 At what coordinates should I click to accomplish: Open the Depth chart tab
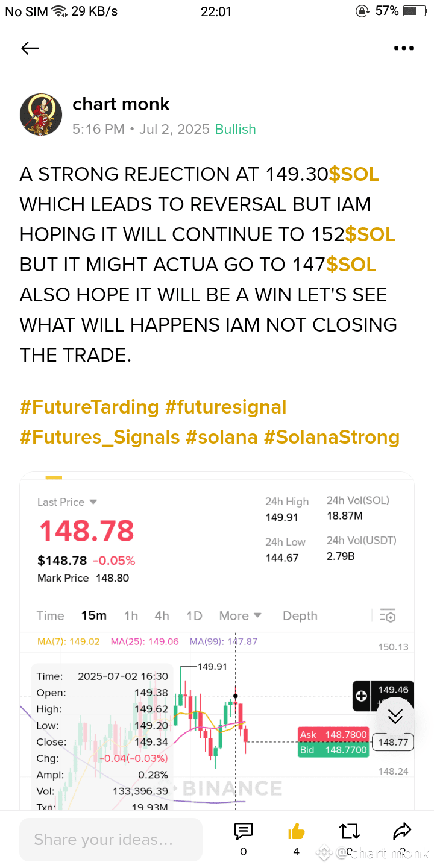300,615
